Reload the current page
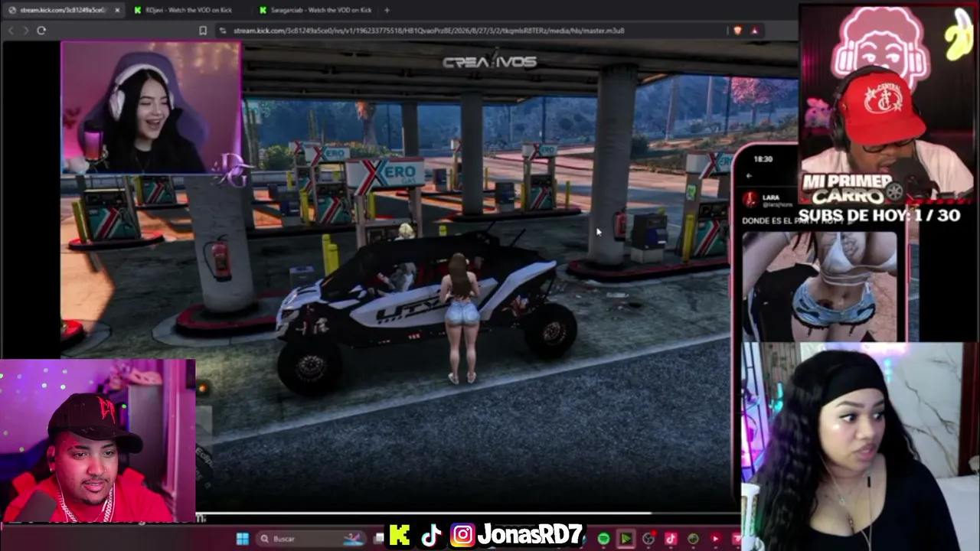980x551 pixels. tap(41, 31)
